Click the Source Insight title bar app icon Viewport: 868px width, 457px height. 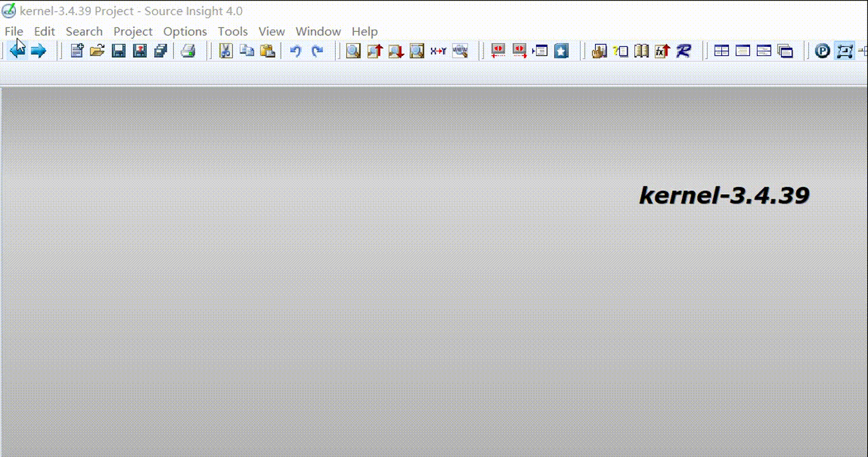tap(9, 11)
